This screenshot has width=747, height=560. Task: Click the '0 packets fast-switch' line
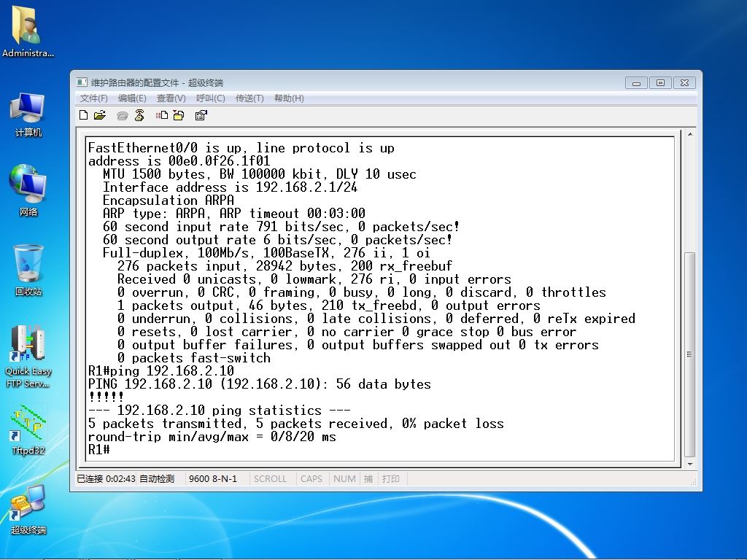pyautogui.click(x=194, y=358)
